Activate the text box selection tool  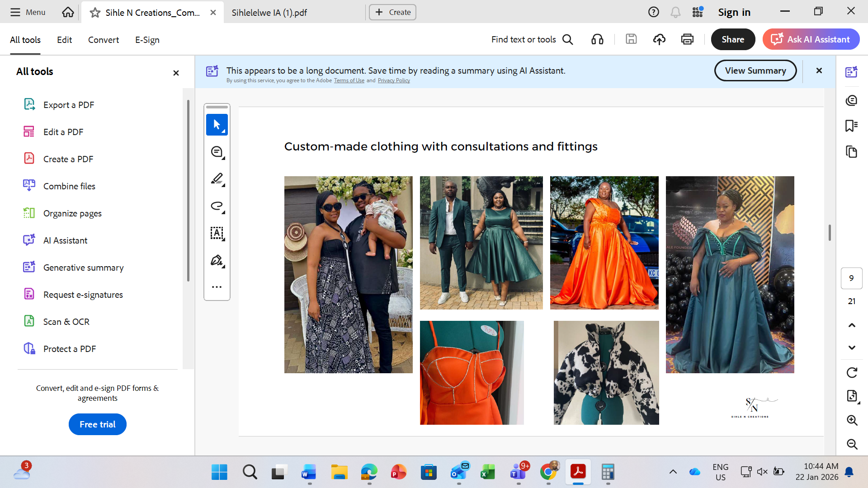[217, 233]
